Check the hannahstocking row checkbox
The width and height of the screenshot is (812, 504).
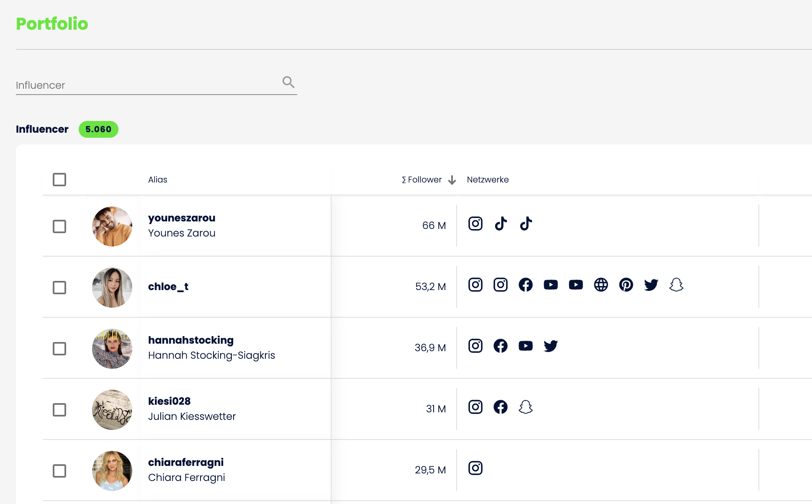click(59, 349)
